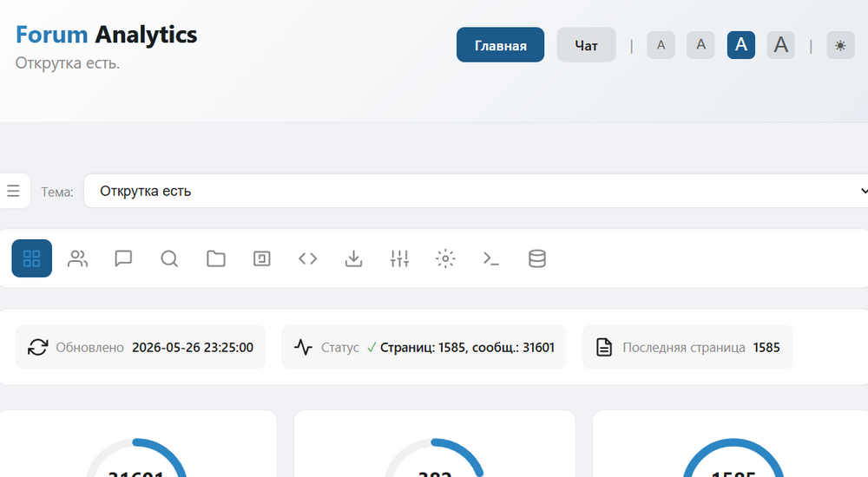This screenshot has width=868, height=477.
Task: Open the sliders filter tab
Action: pos(399,258)
